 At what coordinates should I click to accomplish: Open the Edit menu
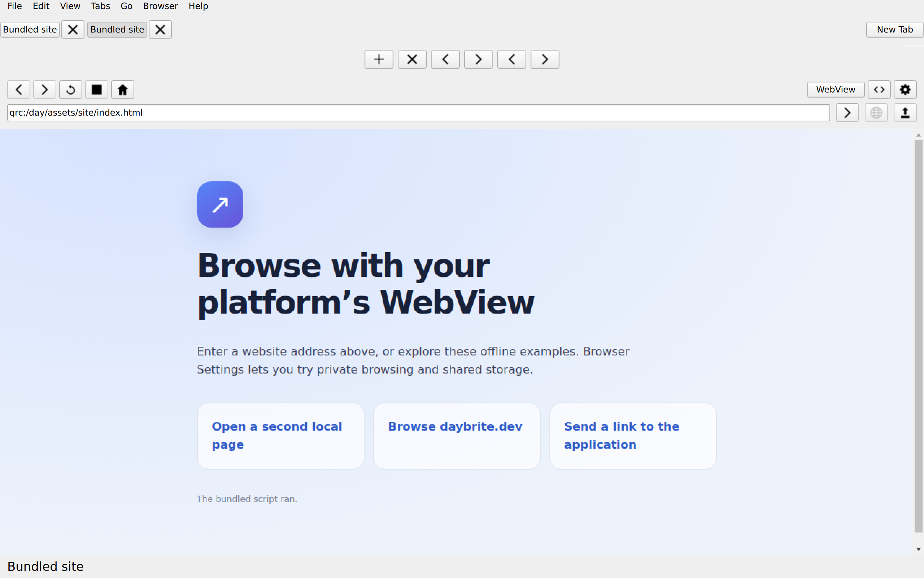click(41, 6)
